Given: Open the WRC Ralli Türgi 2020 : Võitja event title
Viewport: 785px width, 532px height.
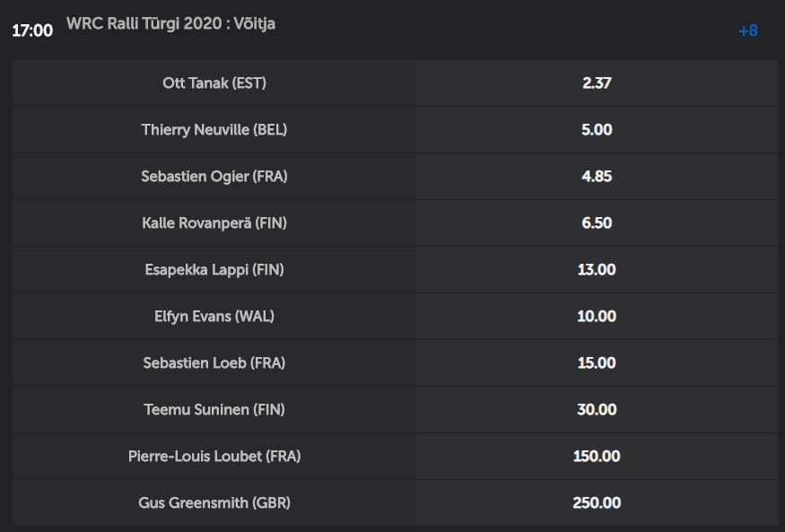Looking at the screenshot, I should coord(170,23).
